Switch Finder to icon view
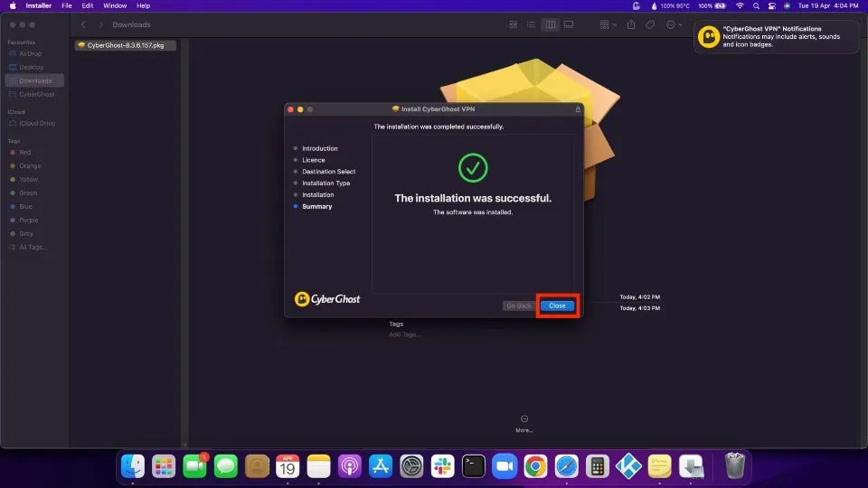 [x=514, y=25]
